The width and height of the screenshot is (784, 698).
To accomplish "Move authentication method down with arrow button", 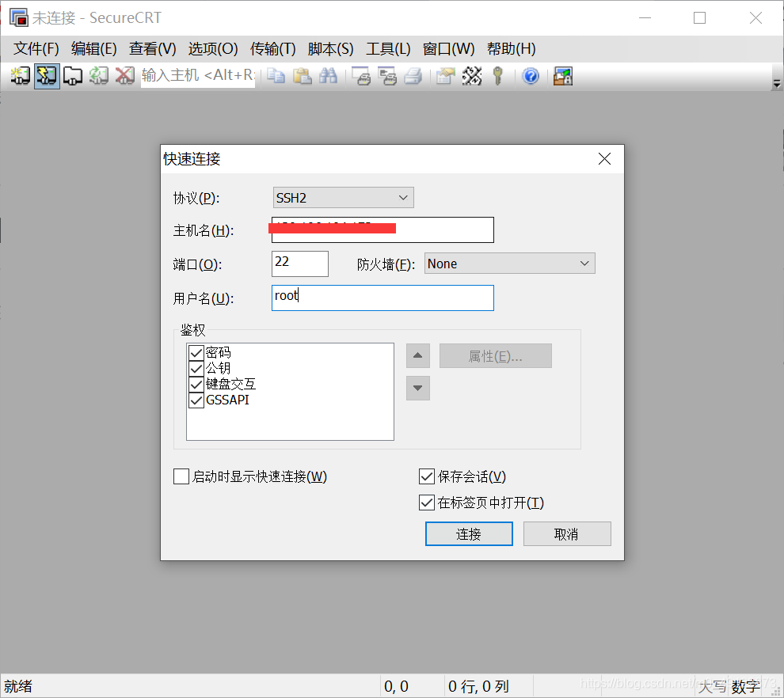I will pyautogui.click(x=418, y=389).
